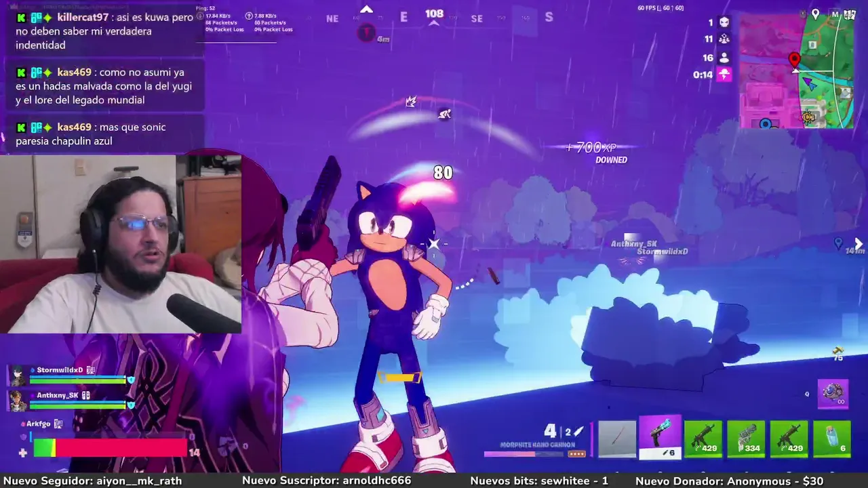Click Nuevo Seguidor: aiyon__mk_rath ticker text
Image resolution: width=868 pixels, height=488 pixels.
point(93,481)
